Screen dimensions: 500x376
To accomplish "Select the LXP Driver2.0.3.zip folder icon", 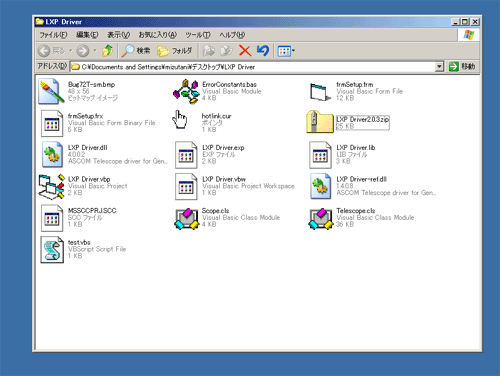I will [x=320, y=122].
